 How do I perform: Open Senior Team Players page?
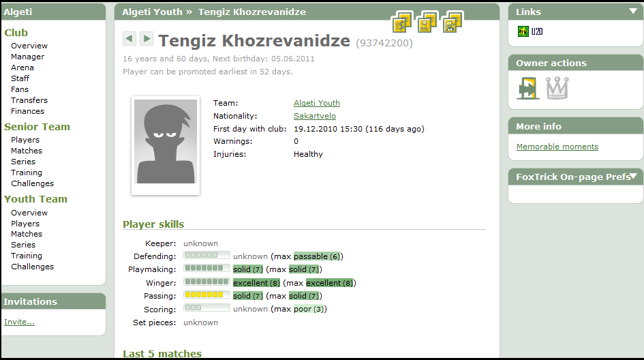[25, 140]
